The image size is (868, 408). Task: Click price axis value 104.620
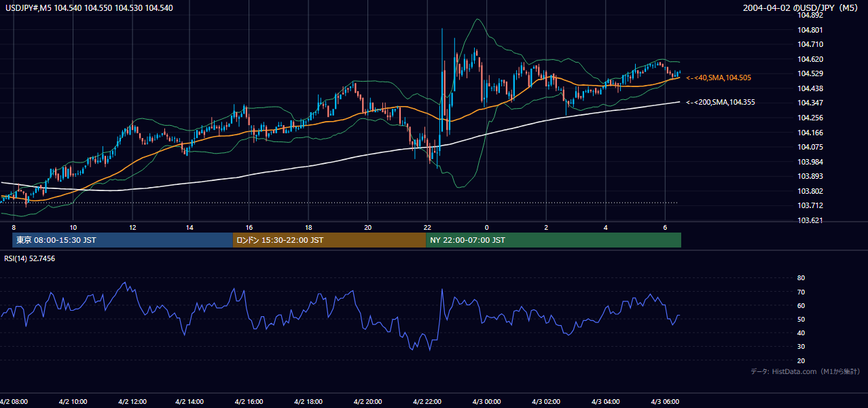(x=810, y=59)
